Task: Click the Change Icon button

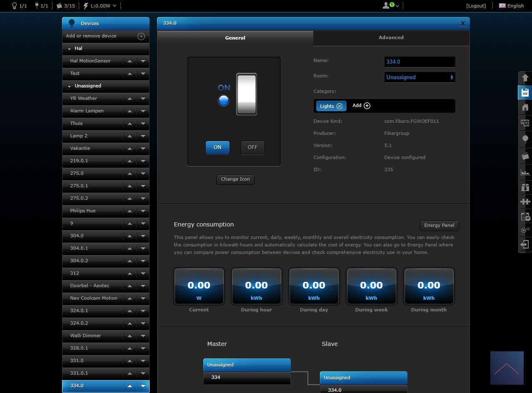Action: point(235,179)
